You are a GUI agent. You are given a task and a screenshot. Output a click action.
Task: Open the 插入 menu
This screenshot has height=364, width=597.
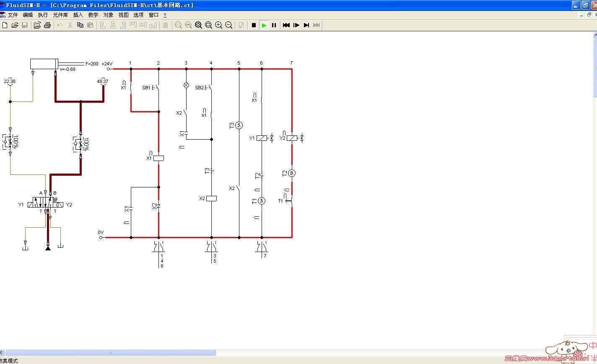coord(78,15)
